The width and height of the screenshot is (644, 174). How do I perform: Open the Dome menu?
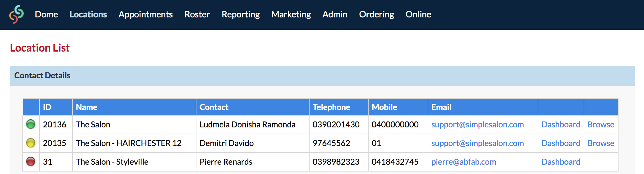point(46,14)
